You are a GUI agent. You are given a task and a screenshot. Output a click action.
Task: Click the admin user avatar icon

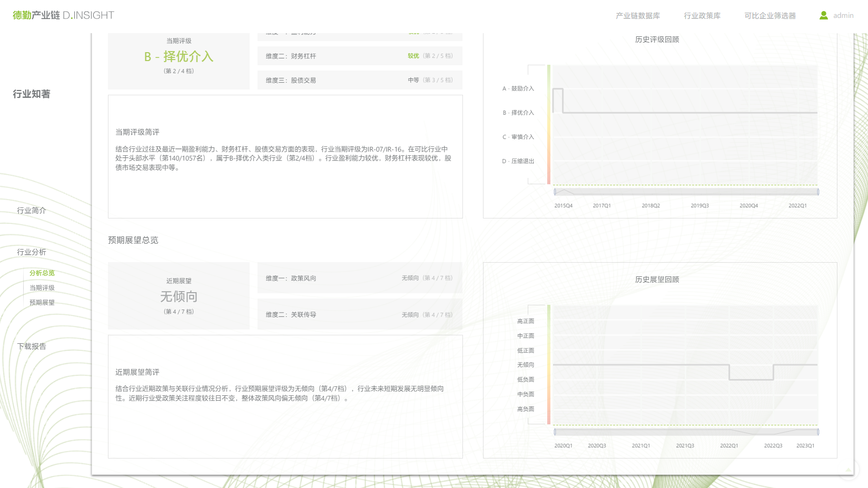point(824,15)
